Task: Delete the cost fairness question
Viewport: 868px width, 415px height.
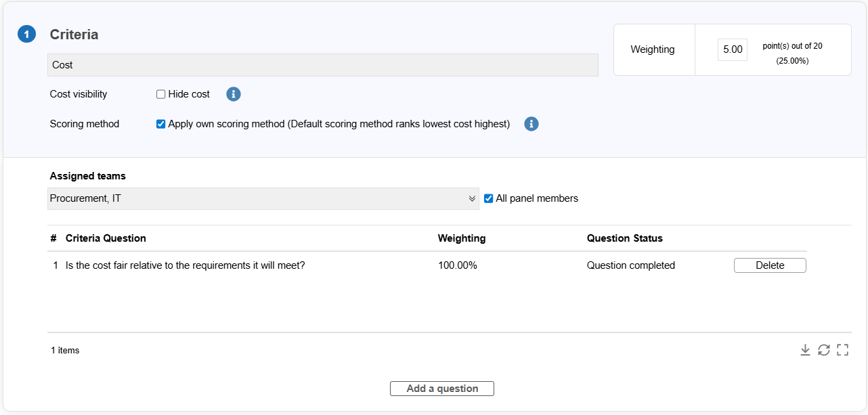Action: coord(770,265)
